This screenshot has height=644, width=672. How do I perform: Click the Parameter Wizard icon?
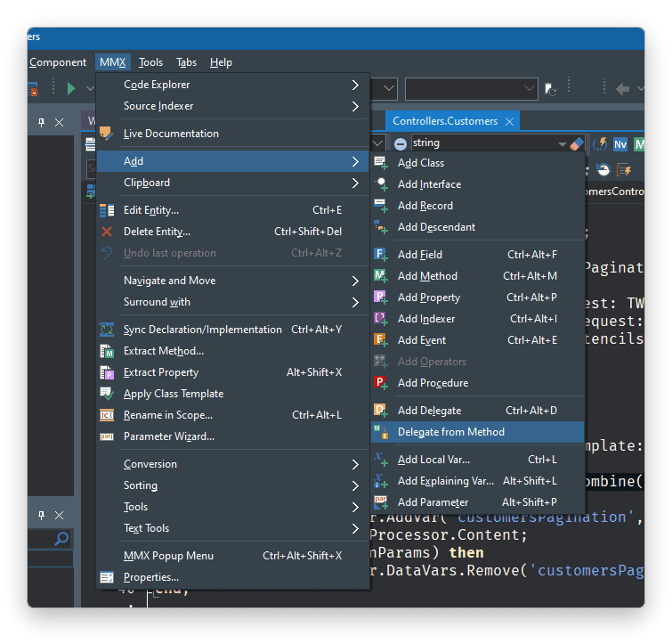click(x=107, y=436)
